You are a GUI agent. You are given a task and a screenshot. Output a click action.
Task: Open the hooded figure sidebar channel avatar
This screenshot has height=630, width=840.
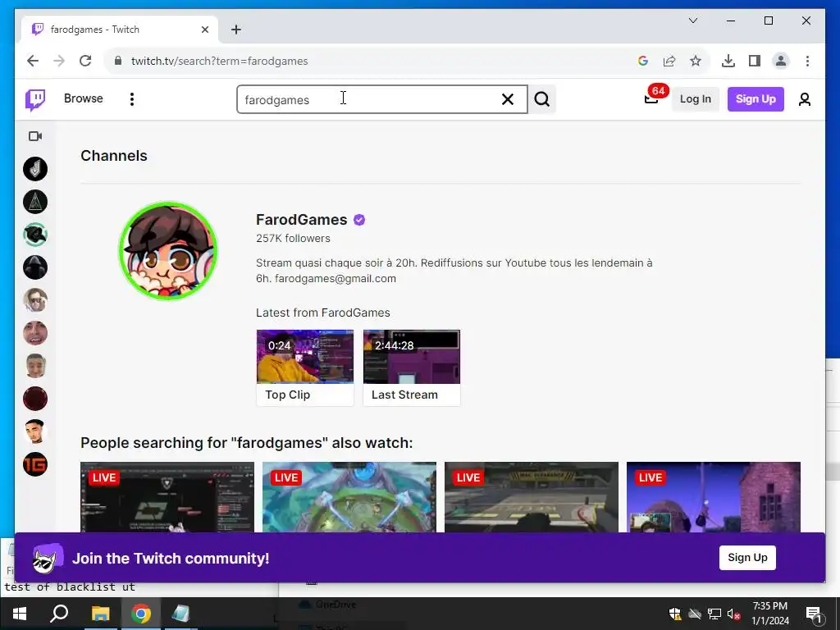point(35,267)
